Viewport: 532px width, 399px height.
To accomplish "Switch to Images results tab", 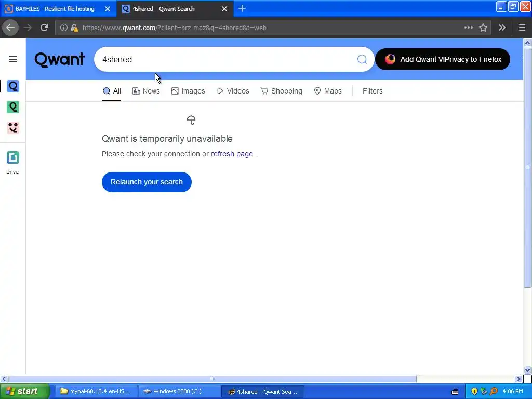I will coord(188,91).
